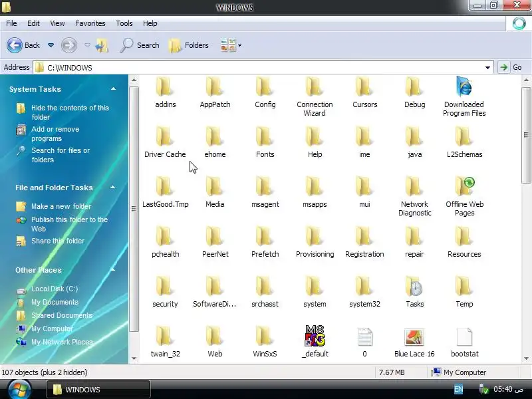The width and height of the screenshot is (532, 399).
Task: Select the Prefetch folder icon
Action: 265,237
